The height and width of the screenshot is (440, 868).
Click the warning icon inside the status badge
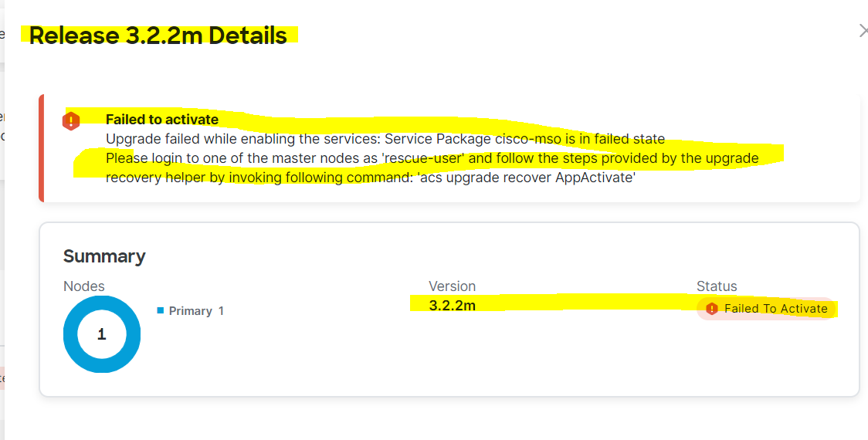tap(712, 309)
